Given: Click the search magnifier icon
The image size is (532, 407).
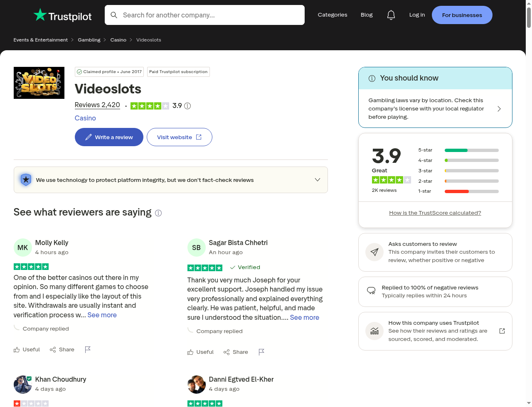Looking at the screenshot, I should 114,15.
